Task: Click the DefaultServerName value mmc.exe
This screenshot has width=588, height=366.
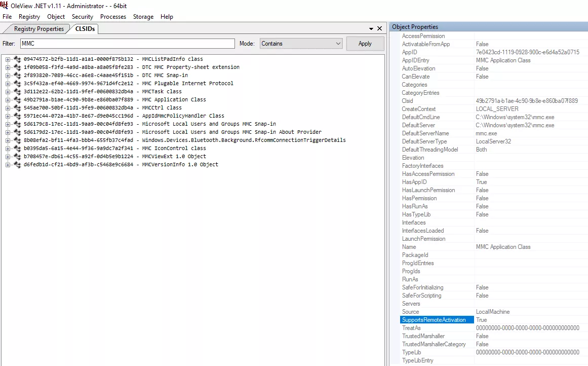Action: click(x=486, y=133)
